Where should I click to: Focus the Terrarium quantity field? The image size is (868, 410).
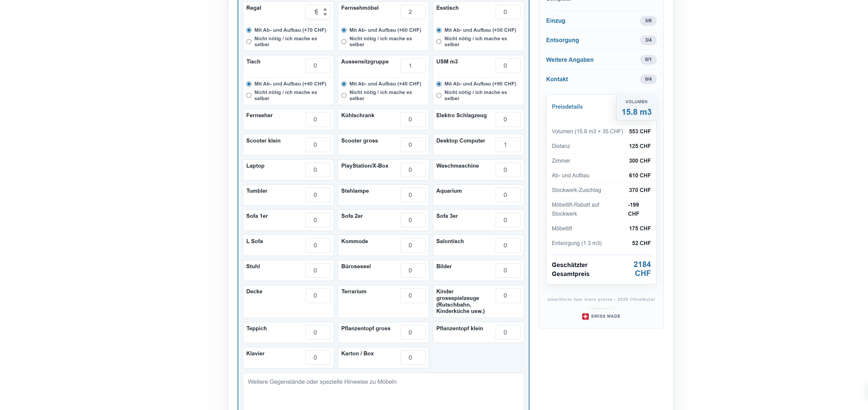tap(413, 296)
